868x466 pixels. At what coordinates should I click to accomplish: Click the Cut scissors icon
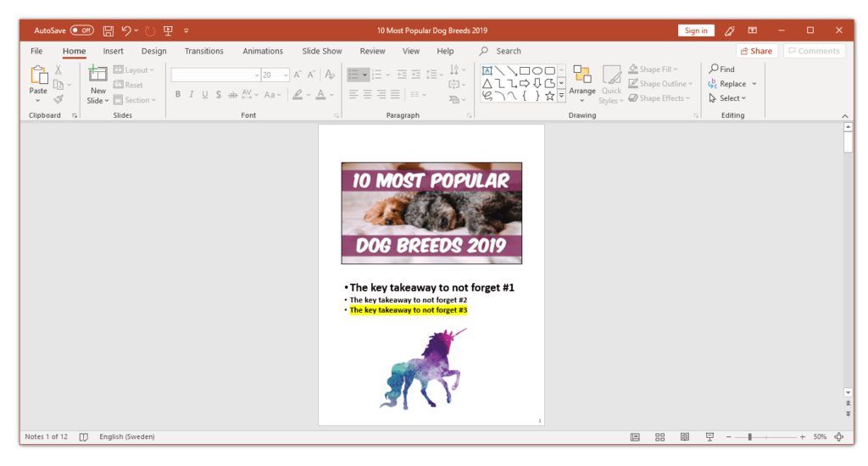[x=58, y=70]
